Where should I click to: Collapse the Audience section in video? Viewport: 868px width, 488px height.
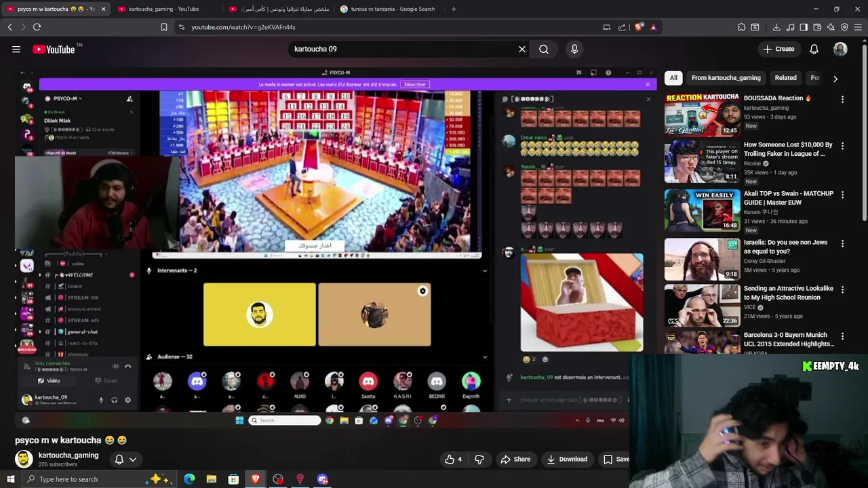click(484, 357)
